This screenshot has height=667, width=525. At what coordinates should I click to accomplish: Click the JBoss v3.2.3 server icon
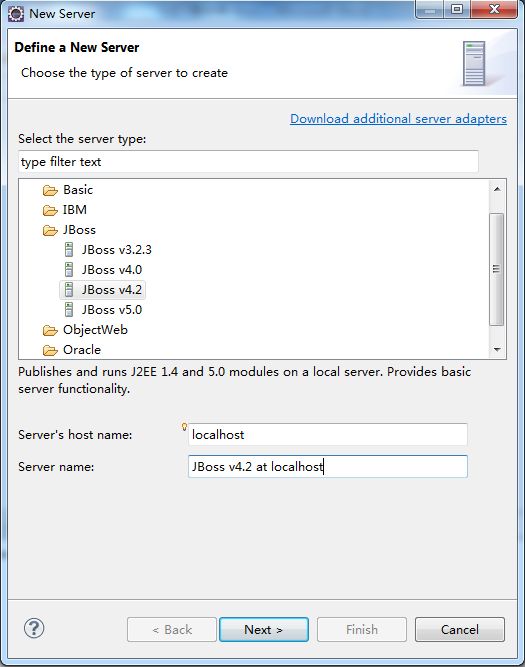69,250
